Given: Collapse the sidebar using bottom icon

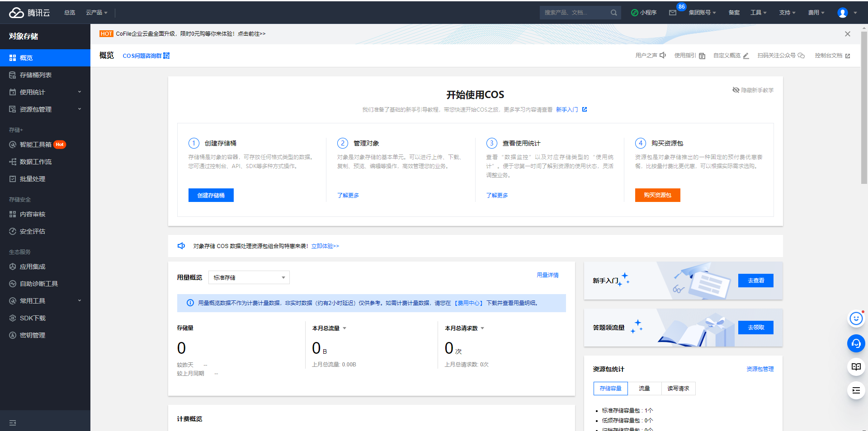Looking at the screenshot, I should point(13,423).
